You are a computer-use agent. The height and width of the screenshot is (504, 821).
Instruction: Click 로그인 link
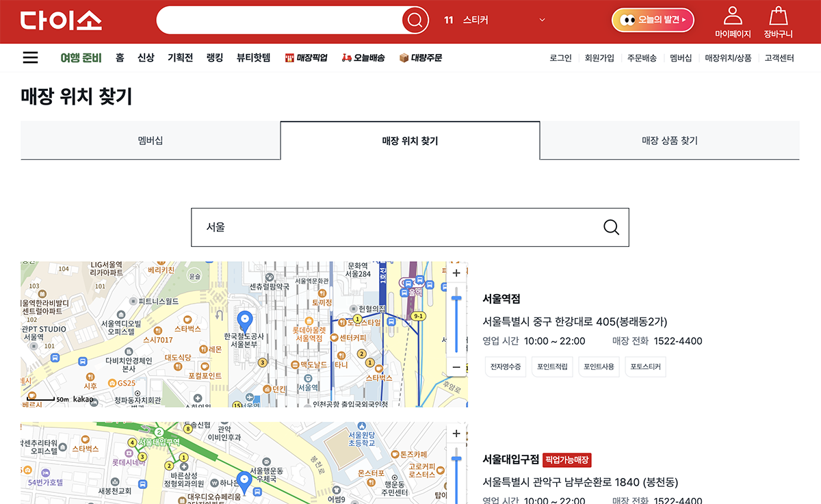pos(560,58)
